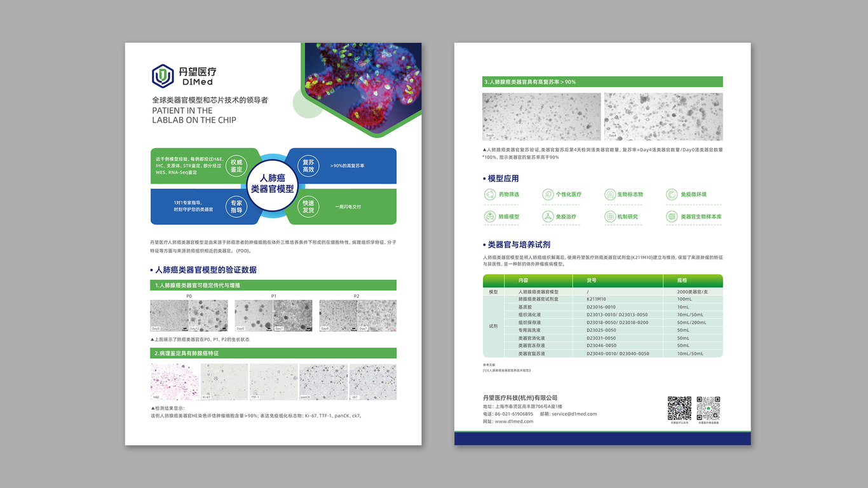Click the 免疫微环境 application icon

pyautogui.click(x=672, y=194)
